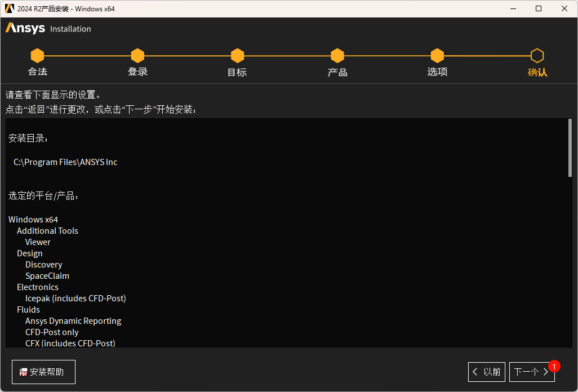
Task: Select the 合法 step label
Action: [38, 72]
